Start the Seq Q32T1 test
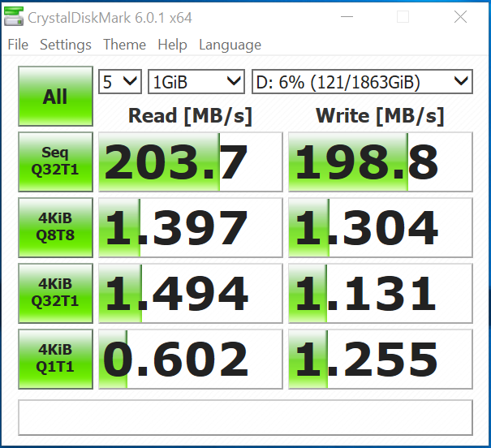491x448 pixels. pos(56,162)
